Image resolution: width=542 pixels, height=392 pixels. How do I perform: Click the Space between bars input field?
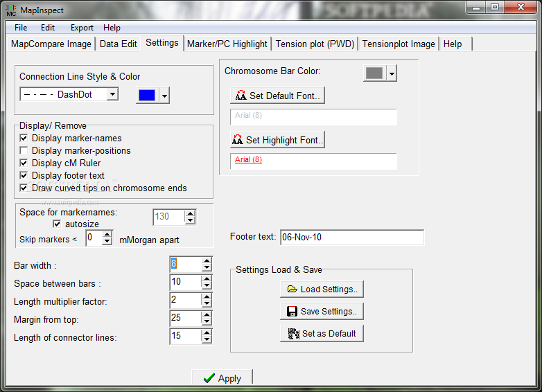[x=186, y=282]
